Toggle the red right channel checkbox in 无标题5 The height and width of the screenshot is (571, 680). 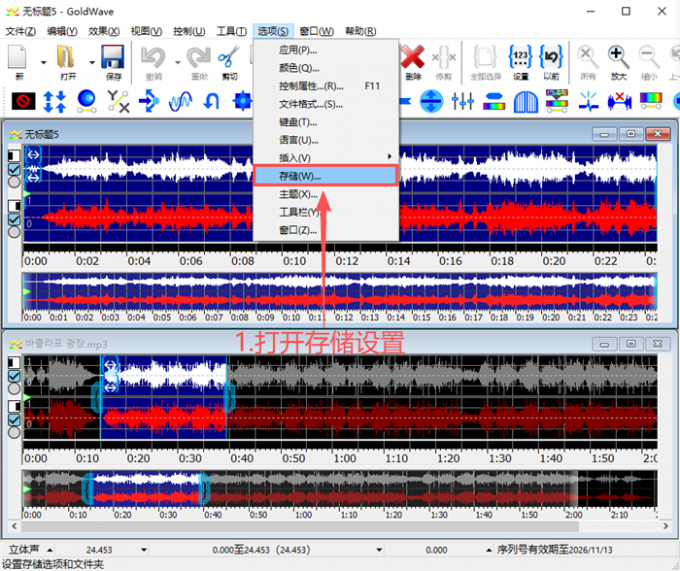(x=14, y=219)
